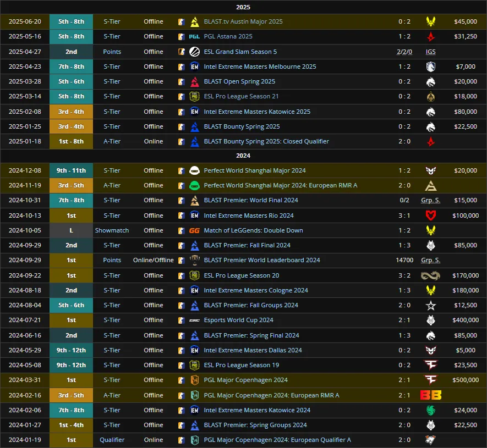
Task: Click Online/Offline type in World Leaderboard row
Action: [x=154, y=260]
